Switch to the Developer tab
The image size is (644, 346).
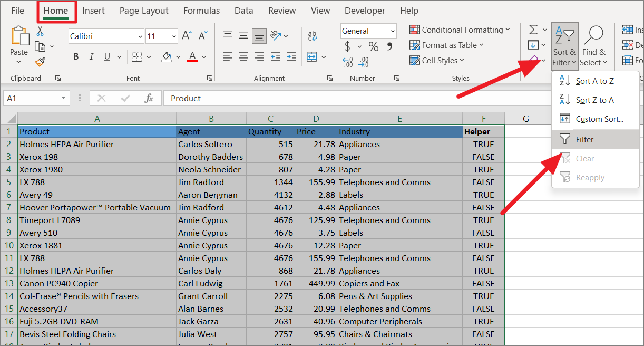(365, 11)
